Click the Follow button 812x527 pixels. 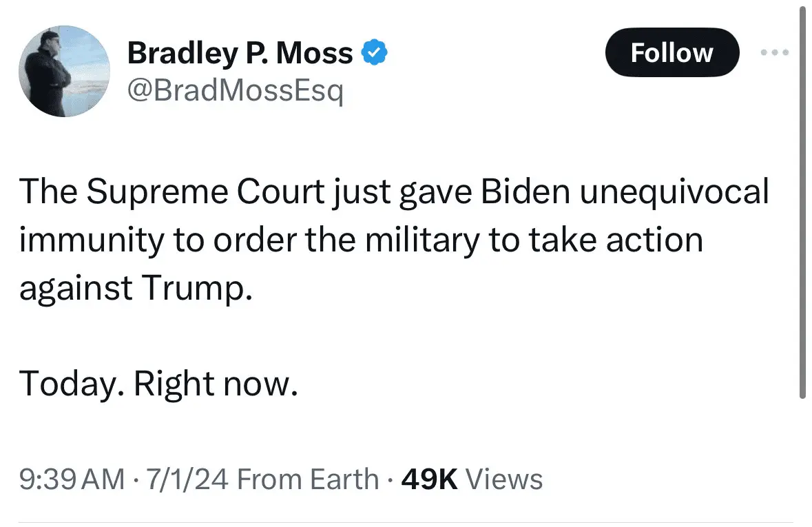coord(672,52)
